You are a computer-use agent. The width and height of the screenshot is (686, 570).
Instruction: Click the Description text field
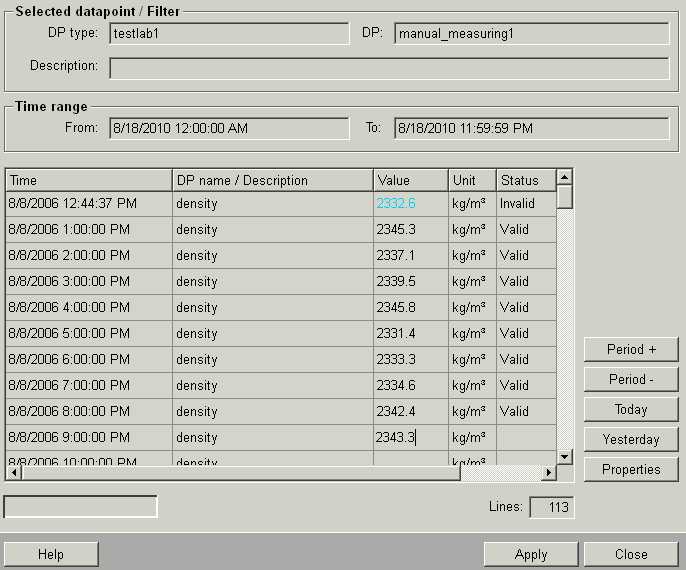point(389,67)
